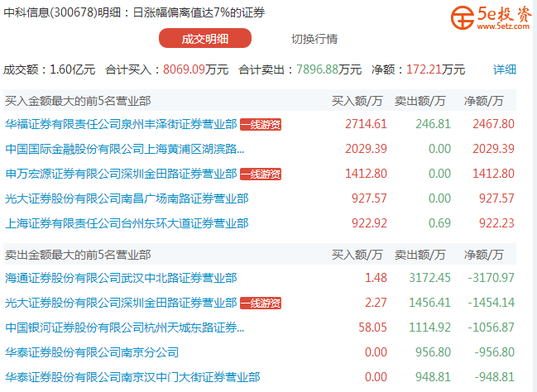This screenshot has height=392, width=537.
Task: Click 卖出额/万 column header in buy table
Action: pos(420,101)
